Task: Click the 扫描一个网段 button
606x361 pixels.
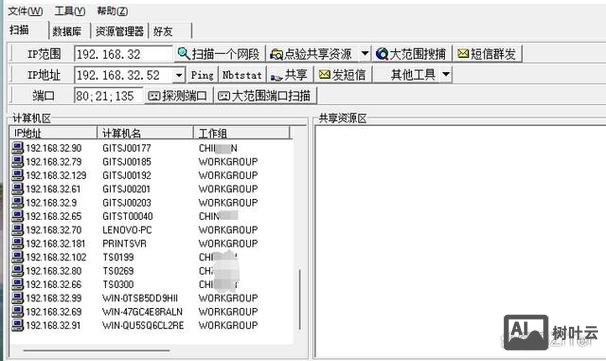Action: (x=219, y=54)
